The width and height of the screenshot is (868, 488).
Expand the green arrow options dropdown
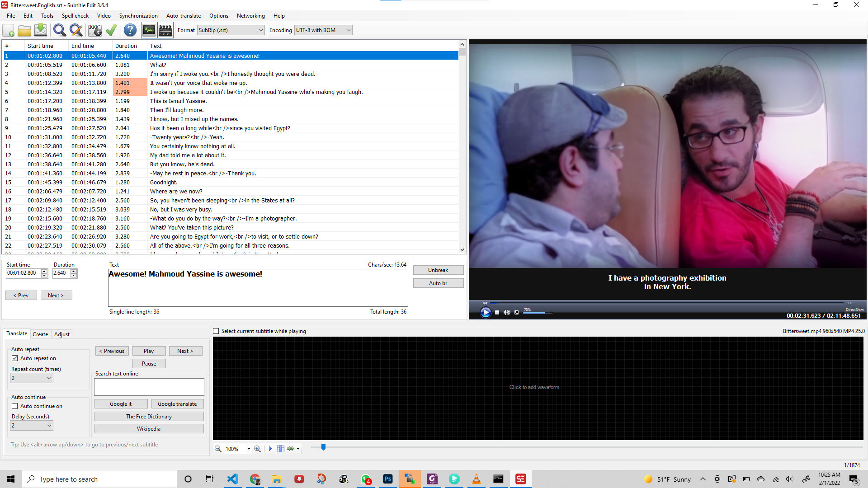point(298,449)
